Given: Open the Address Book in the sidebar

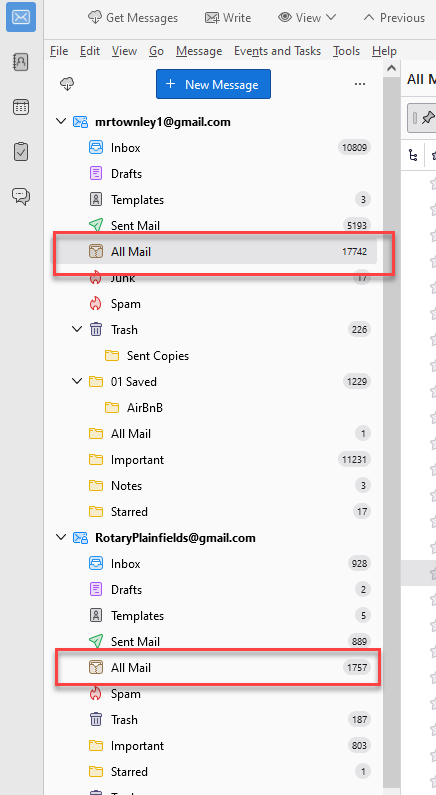Looking at the screenshot, I should click(21, 62).
